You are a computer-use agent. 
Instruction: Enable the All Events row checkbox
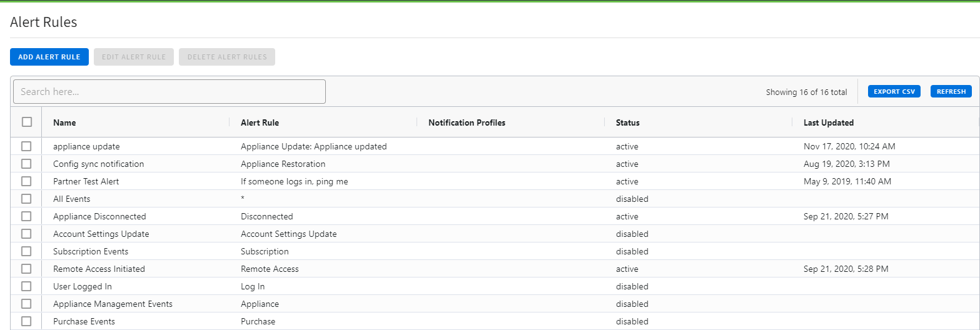click(x=26, y=199)
